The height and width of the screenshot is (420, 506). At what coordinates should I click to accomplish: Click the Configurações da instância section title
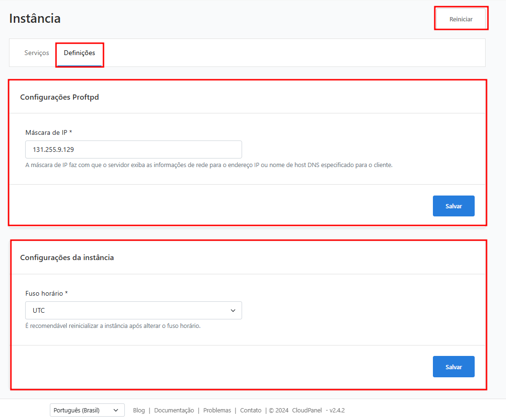coord(67,258)
